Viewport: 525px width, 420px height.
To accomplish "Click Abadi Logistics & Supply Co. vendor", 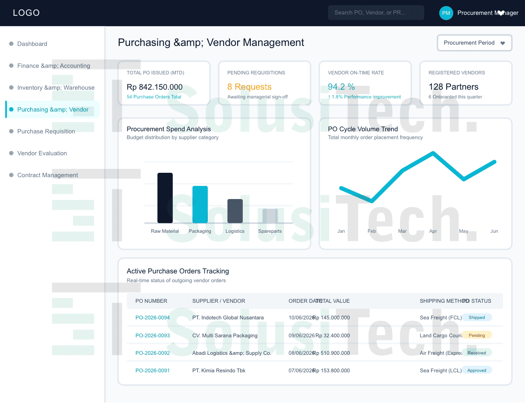I will pos(232,353).
